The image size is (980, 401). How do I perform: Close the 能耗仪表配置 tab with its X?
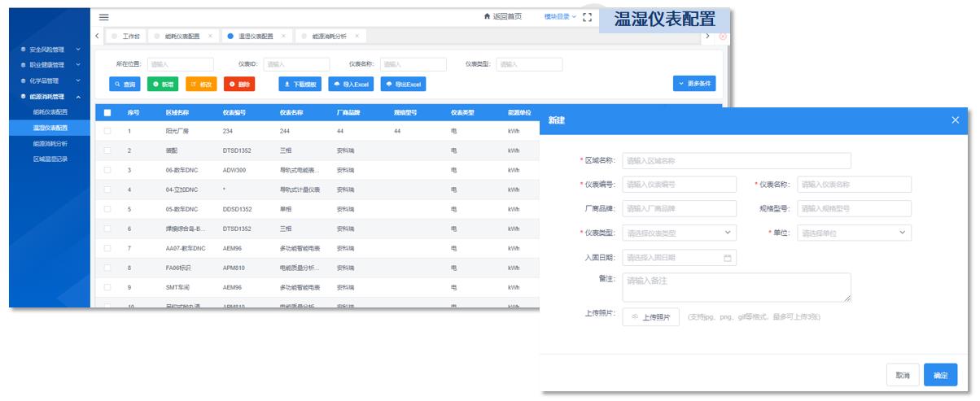click(x=210, y=37)
